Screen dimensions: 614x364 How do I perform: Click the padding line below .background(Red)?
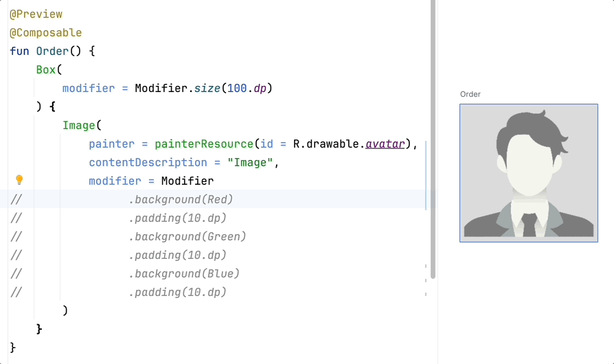pos(177,218)
